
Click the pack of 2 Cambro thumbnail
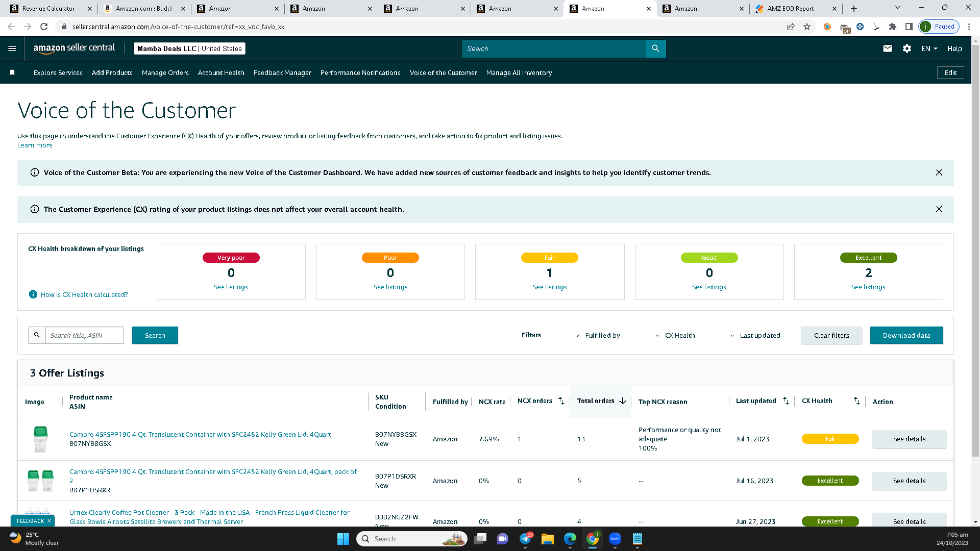point(40,481)
